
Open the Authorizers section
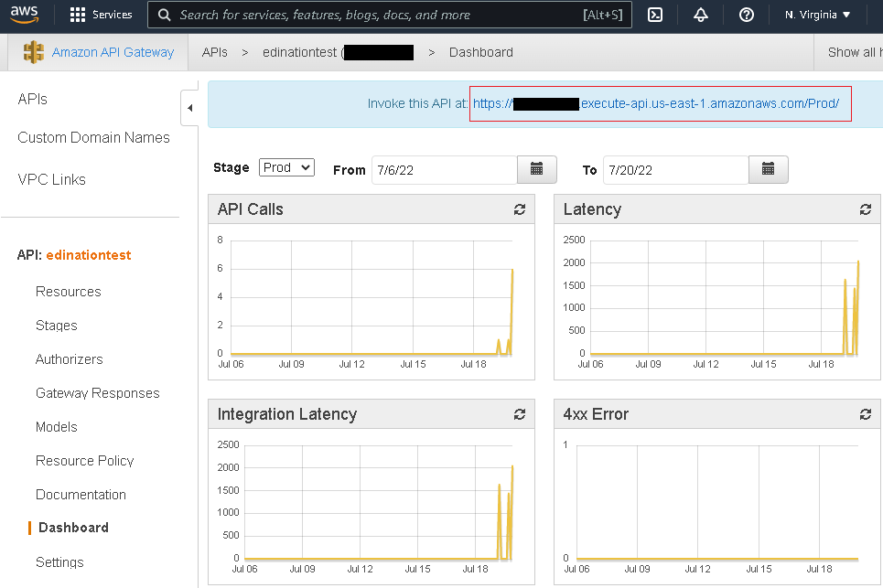pyautogui.click(x=70, y=359)
